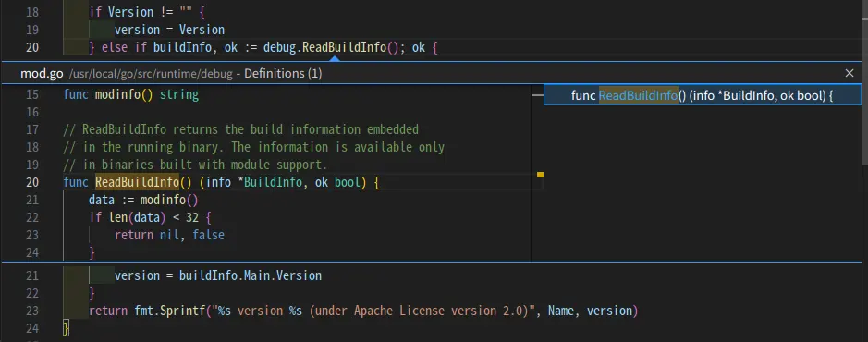Click the Apache License format string
This screenshot has width=868, height=342.
point(373,311)
